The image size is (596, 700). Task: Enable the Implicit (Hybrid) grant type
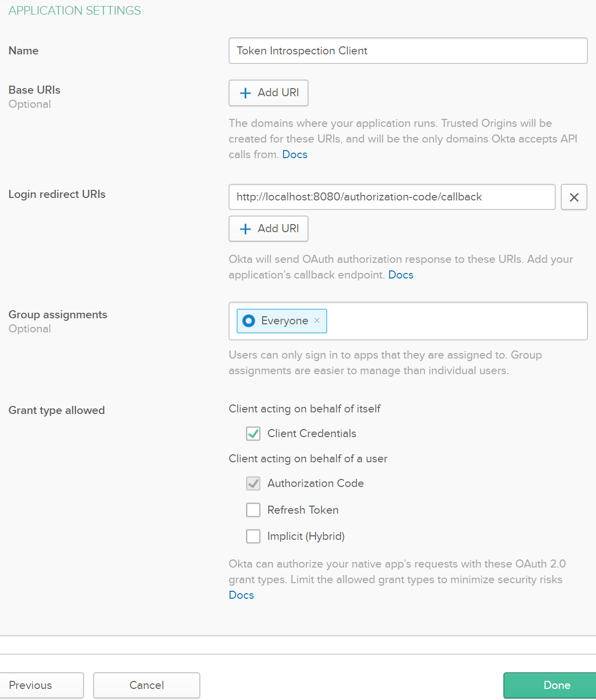pyautogui.click(x=253, y=536)
